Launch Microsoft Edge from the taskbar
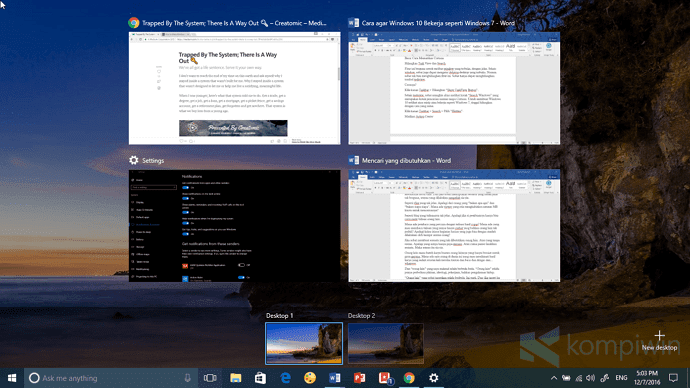The image size is (690, 388). (285, 378)
